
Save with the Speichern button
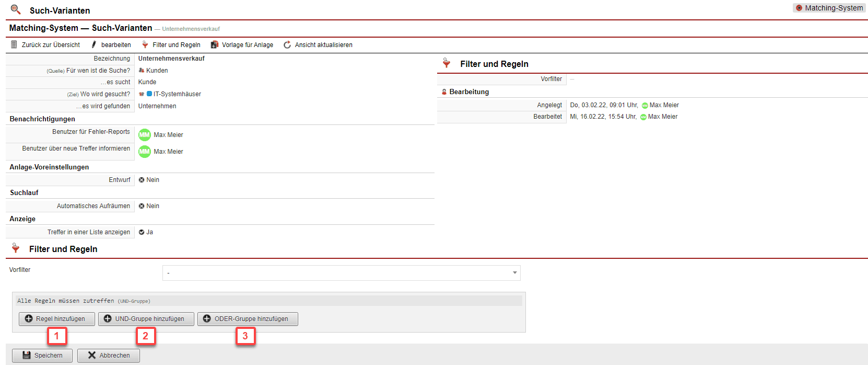coord(42,356)
